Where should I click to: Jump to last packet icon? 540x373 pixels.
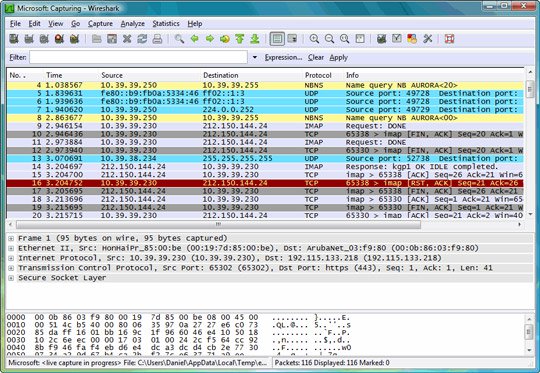pyautogui.click(x=255, y=39)
